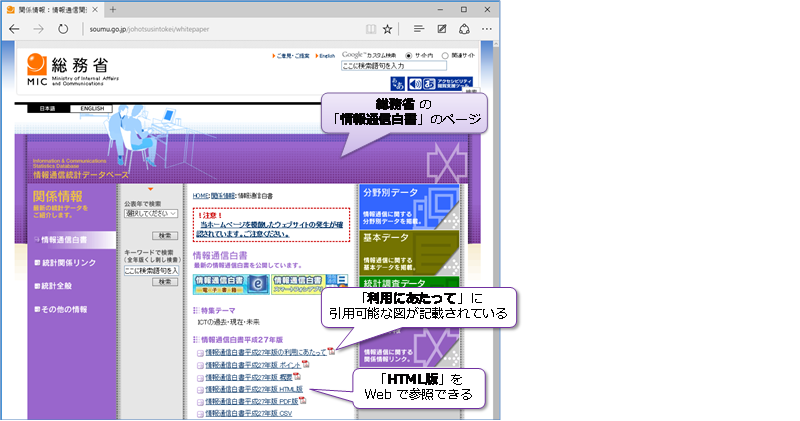Open the 基本データ olive banner

coord(409,253)
